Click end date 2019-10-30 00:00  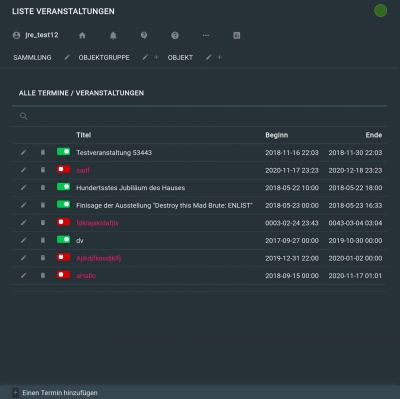coord(355,241)
